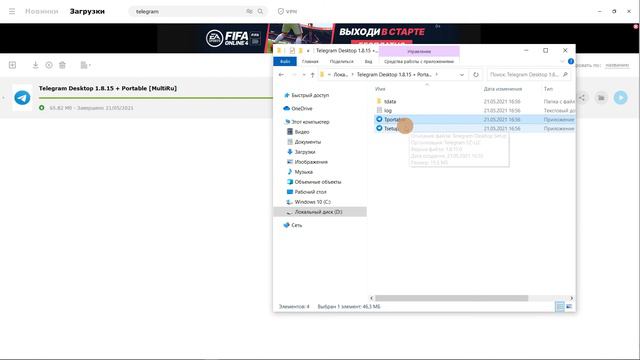Expand the Explorer ribbon chevron

pos(562,61)
